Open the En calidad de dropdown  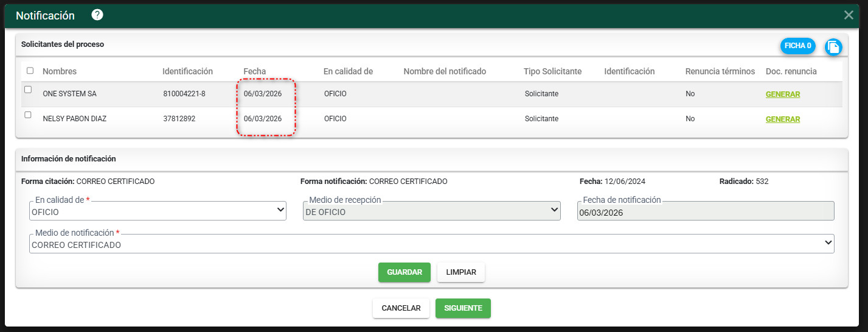[158, 211]
